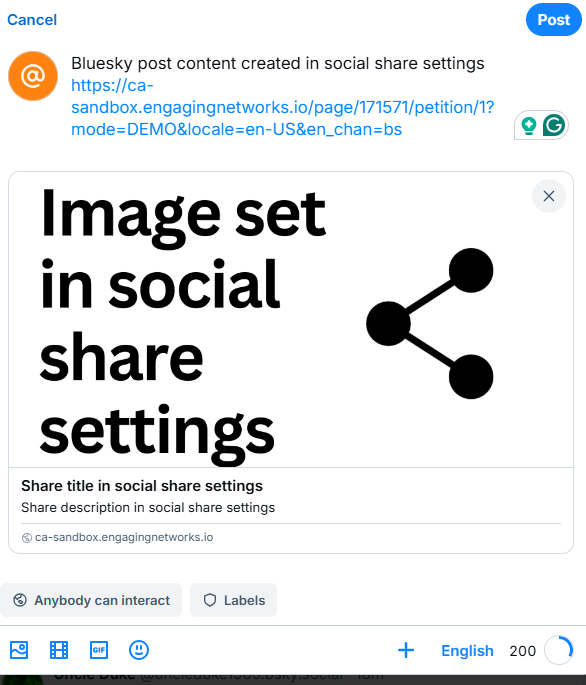The image size is (586, 685).
Task: Click the character count progress ring
Action: coord(558,650)
